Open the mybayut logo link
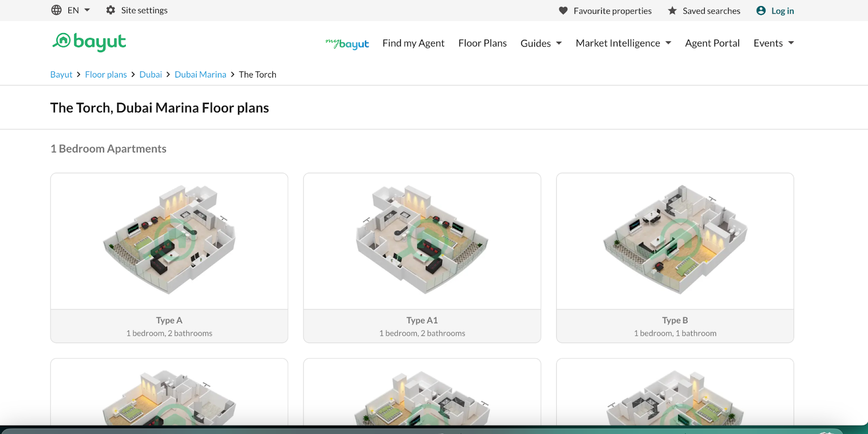Image resolution: width=868 pixels, height=434 pixels. (347, 43)
